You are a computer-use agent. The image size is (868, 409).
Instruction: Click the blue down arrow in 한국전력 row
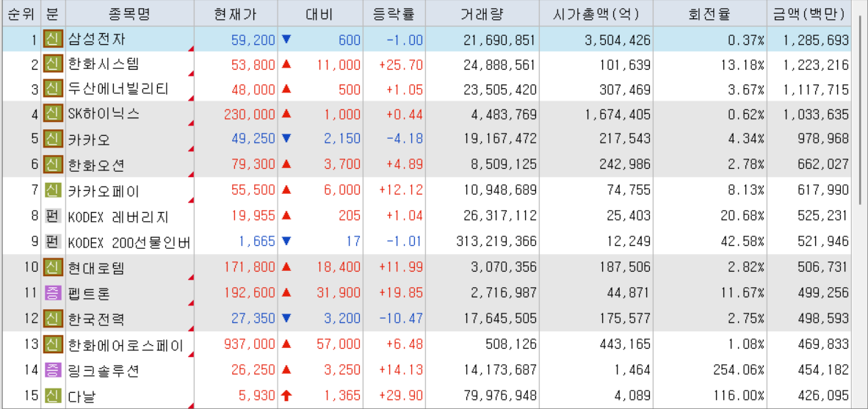pyautogui.click(x=286, y=318)
